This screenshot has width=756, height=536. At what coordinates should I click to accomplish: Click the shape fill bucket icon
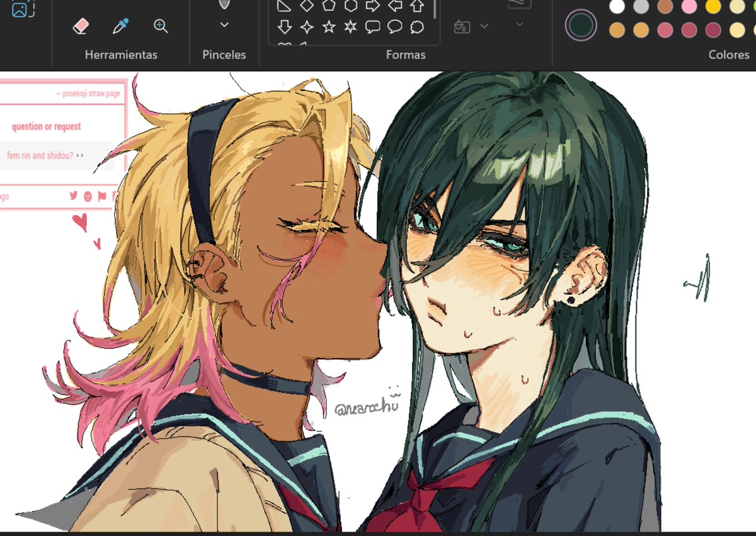click(x=462, y=26)
